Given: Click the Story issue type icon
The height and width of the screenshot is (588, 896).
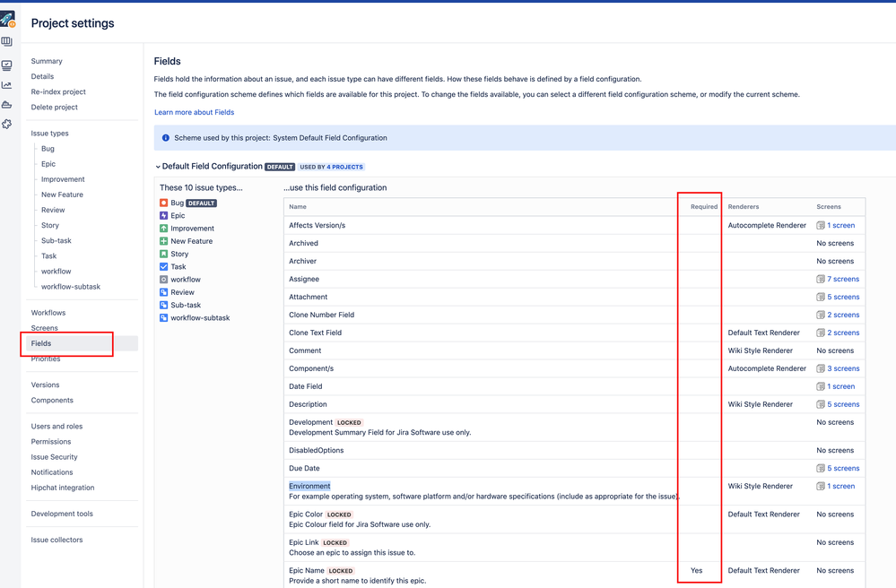Looking at the screenshot, I should (163, 254).
